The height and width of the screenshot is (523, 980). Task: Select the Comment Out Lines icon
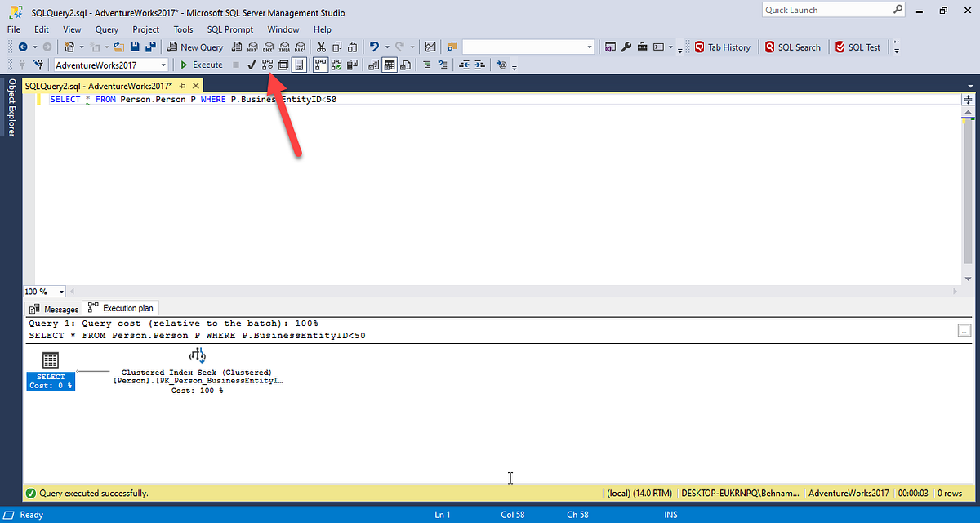pyautogui.click(x=427, y=65)
